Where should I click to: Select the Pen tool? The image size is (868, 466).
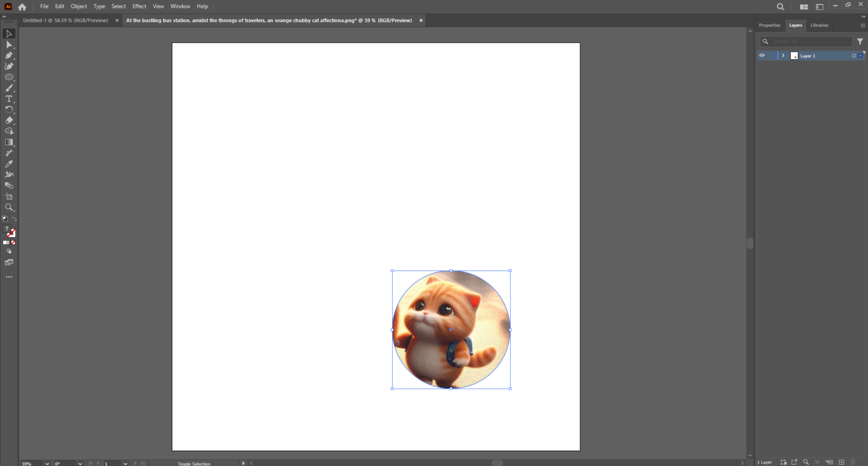[9, 55]
